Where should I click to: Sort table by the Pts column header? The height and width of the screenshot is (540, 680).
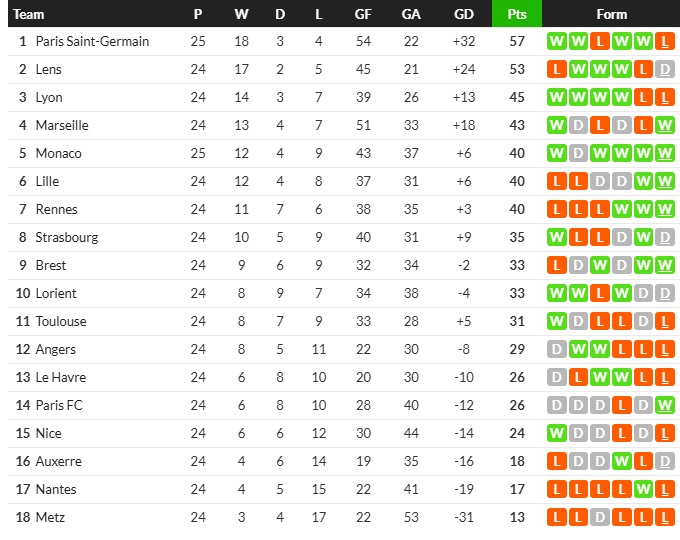[516, 14]
